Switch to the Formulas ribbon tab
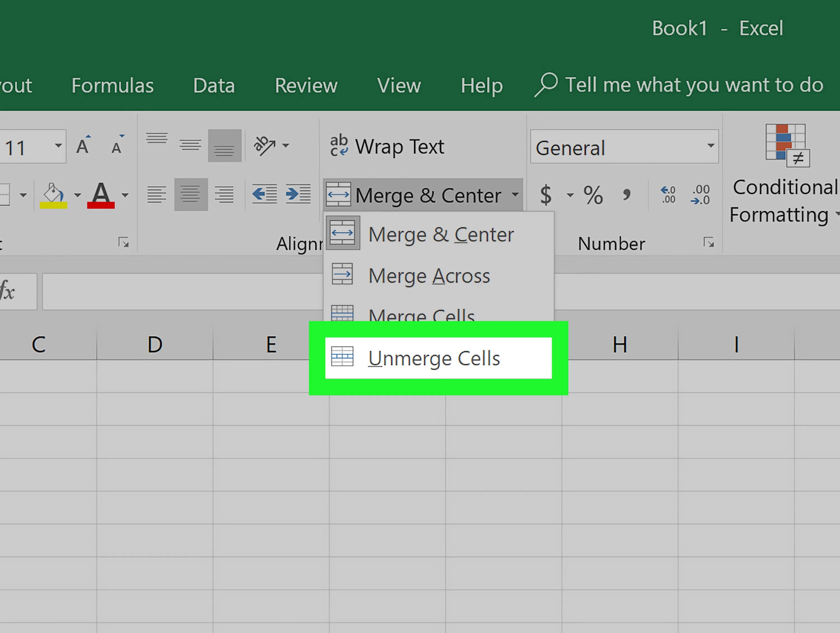Viewport: 840px width, 633px height. (x=112, y=86)
